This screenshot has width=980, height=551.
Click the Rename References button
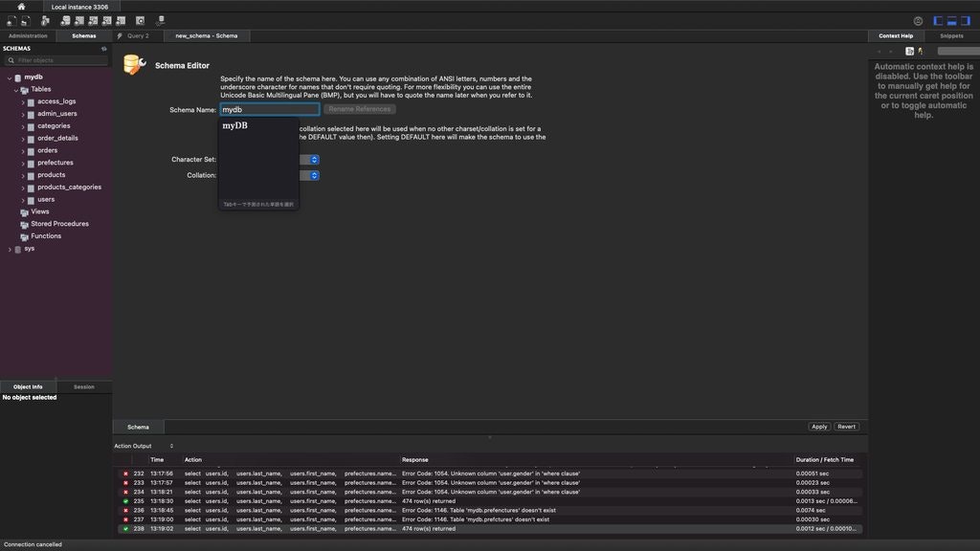point(360,109)
